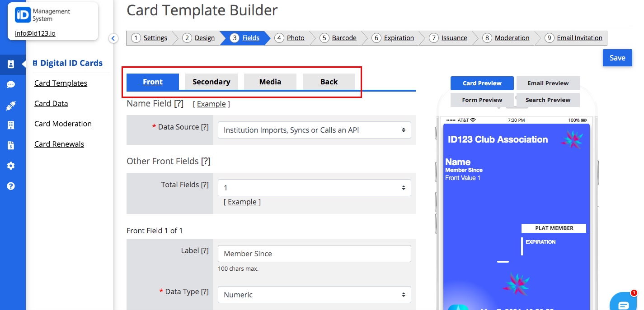644x310 pixels.
Task: Open the Data Source dropdown
Action: (314, 130)
